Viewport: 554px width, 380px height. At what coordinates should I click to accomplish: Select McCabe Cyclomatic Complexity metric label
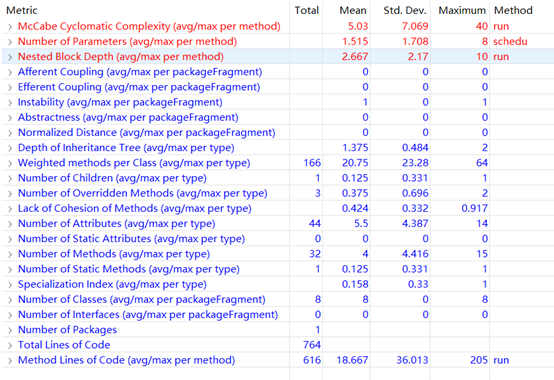pos(149,26)
